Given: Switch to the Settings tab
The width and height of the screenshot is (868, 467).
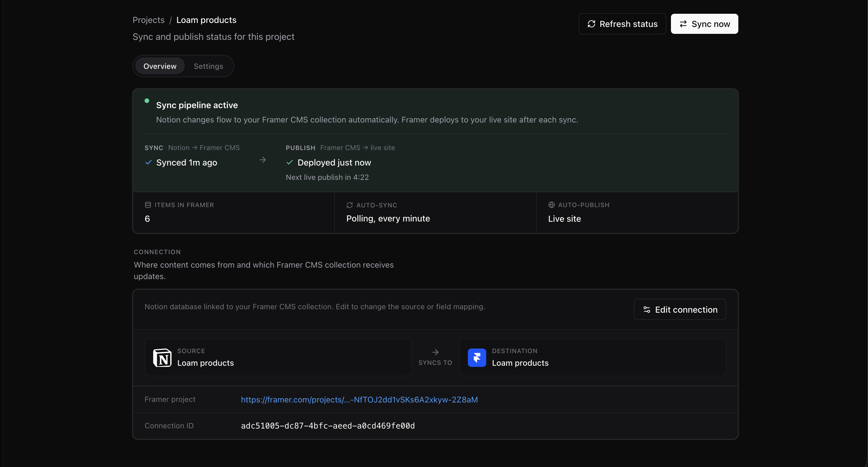Looking at the screenshot, I should click(x=208, y=66).
